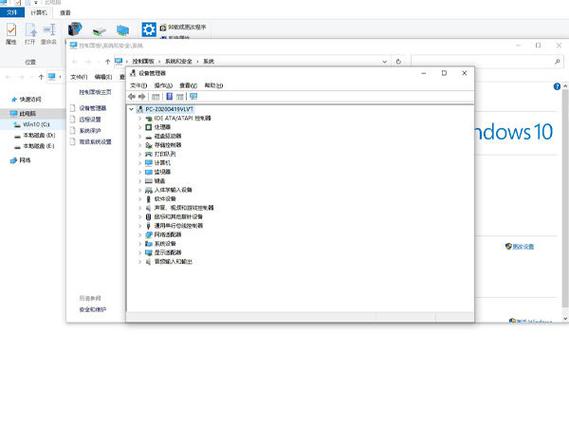Click the blue Properties icon in Device Manager toolbar
Viewport: 569px width, 427px height.
169,97
